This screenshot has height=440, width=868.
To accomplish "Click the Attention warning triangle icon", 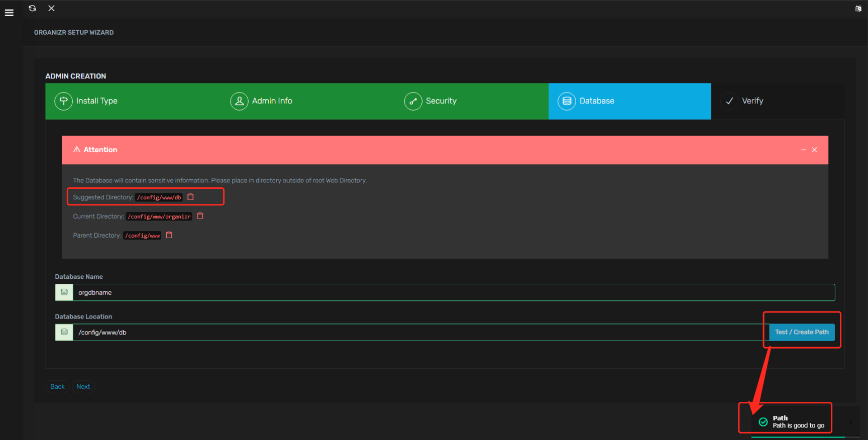I will [77, 149].
